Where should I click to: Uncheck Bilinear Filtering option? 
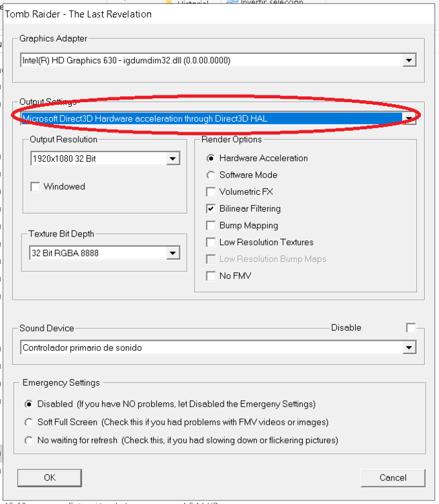pyautogui.click(x=211, y=209)
